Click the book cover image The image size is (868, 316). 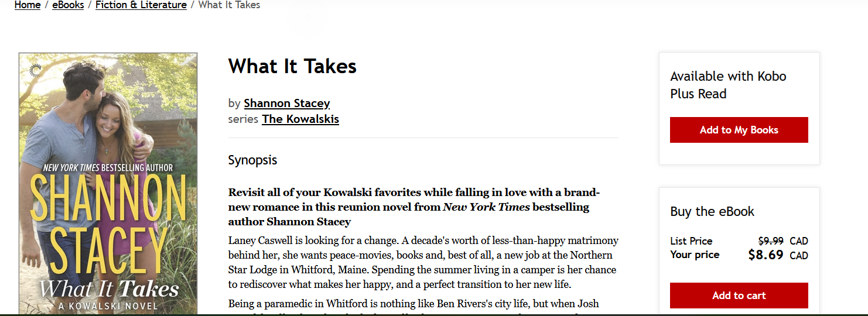pyautogui.click(x=108, y=187)
